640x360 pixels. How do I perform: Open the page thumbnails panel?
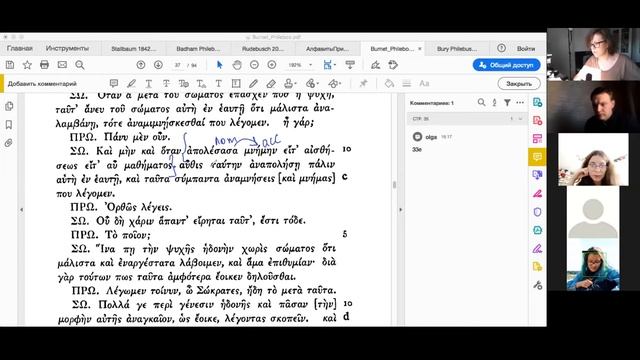(9, 106)
